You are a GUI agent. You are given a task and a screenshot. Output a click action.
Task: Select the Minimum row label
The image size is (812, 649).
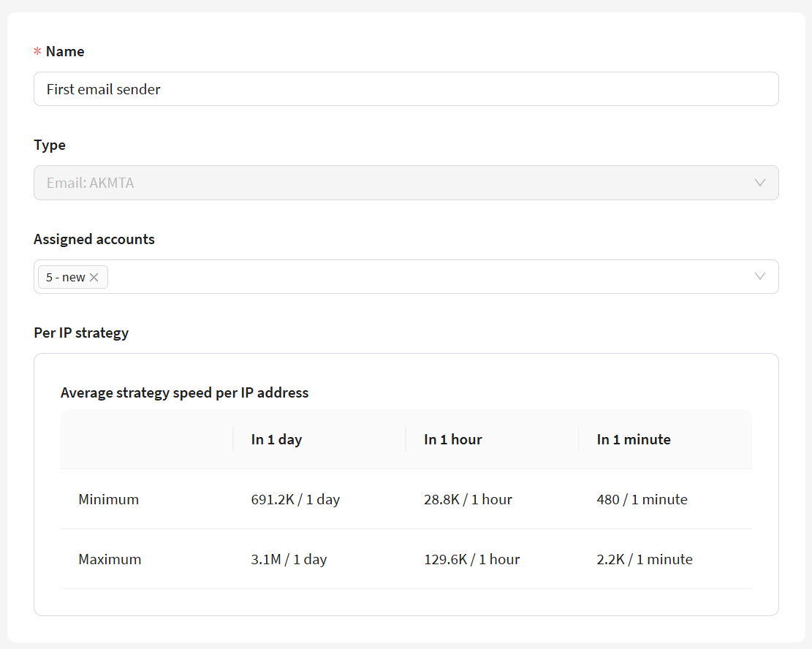click(108, 499)
